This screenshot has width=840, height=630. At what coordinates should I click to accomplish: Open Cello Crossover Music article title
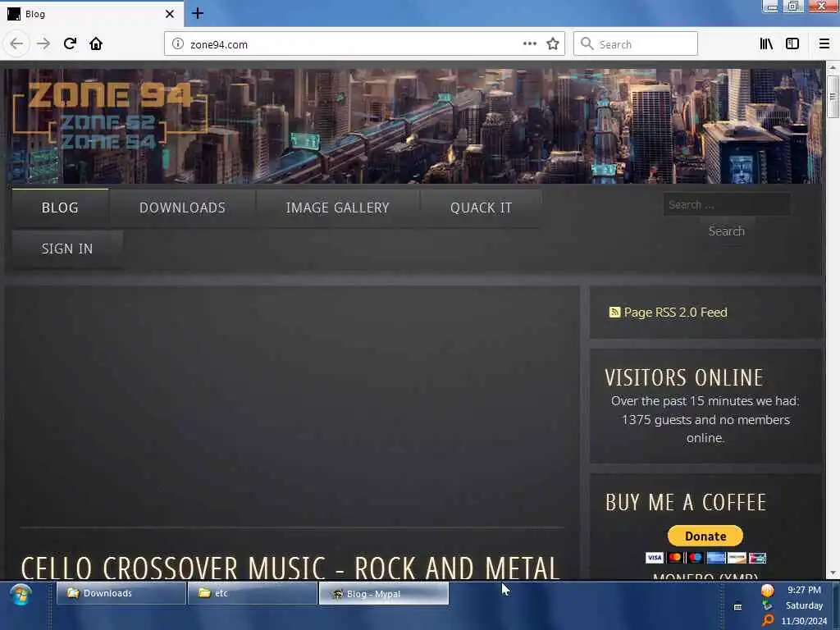click(290, 567)
